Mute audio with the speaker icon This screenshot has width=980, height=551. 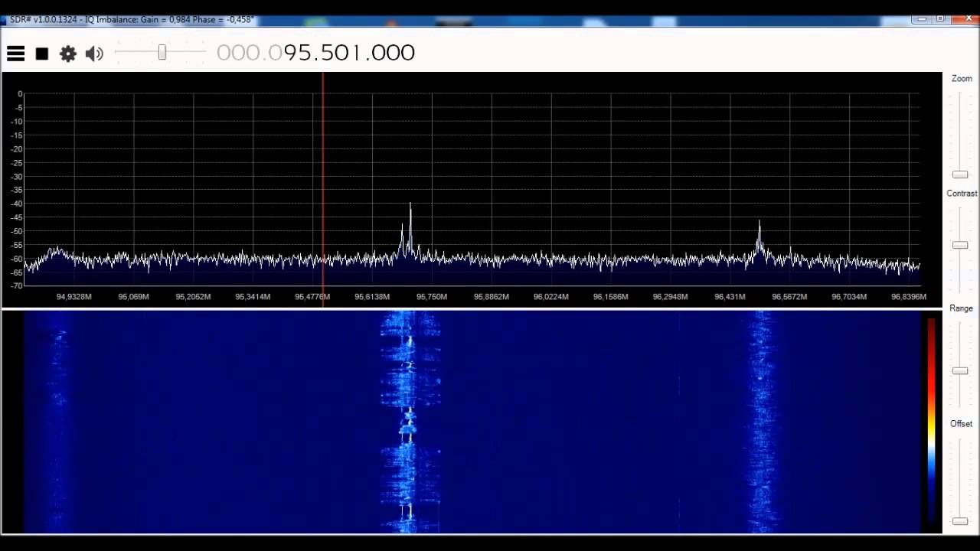[94, 54]
